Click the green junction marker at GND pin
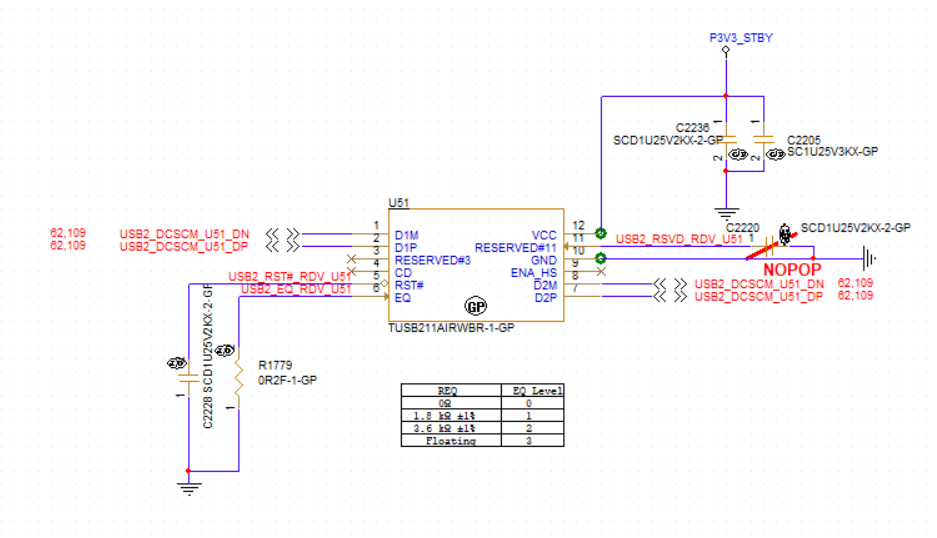Viewport: 937px width, 538px height. click(601, 258)
